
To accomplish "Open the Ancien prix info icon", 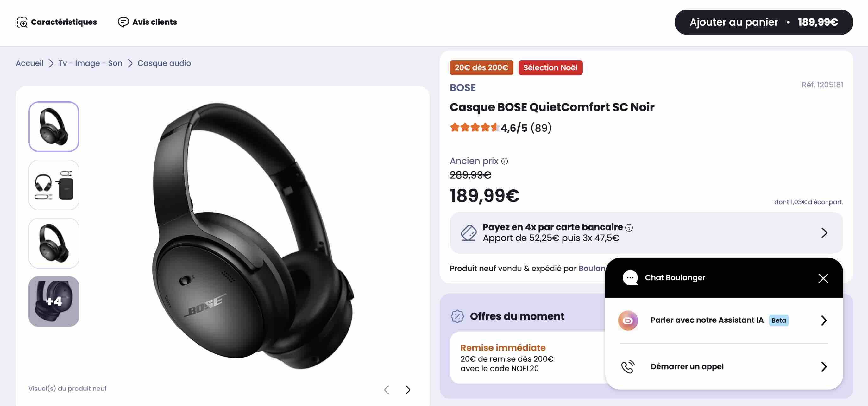I will 504,161.
